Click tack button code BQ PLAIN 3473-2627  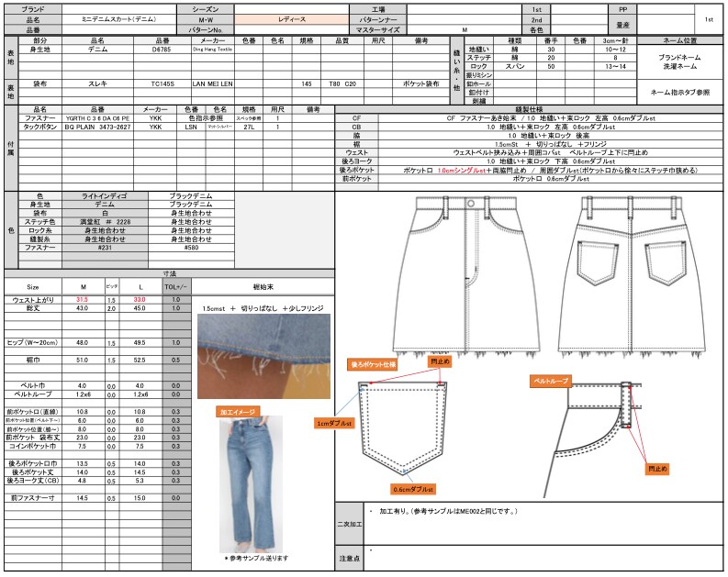pos(97,128)
